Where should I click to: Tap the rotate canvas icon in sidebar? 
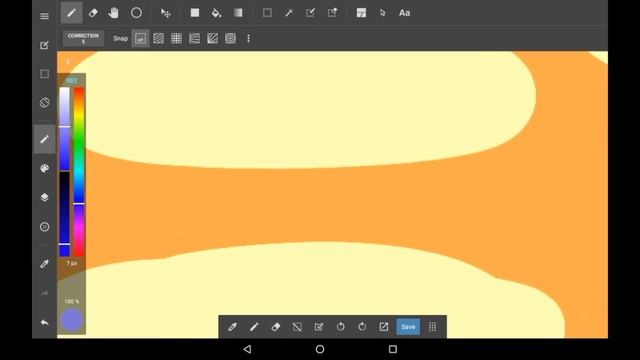click(x=44, y=102)
